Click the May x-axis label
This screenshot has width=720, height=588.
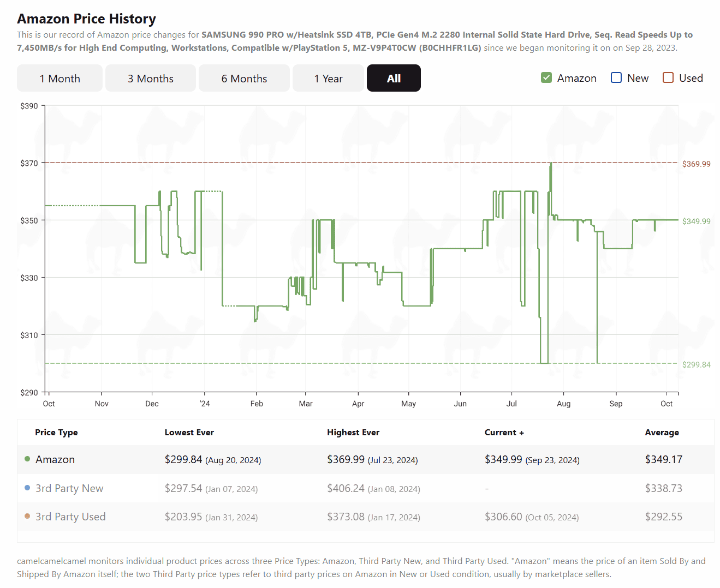pyautogui.click(x=408, y=404)
